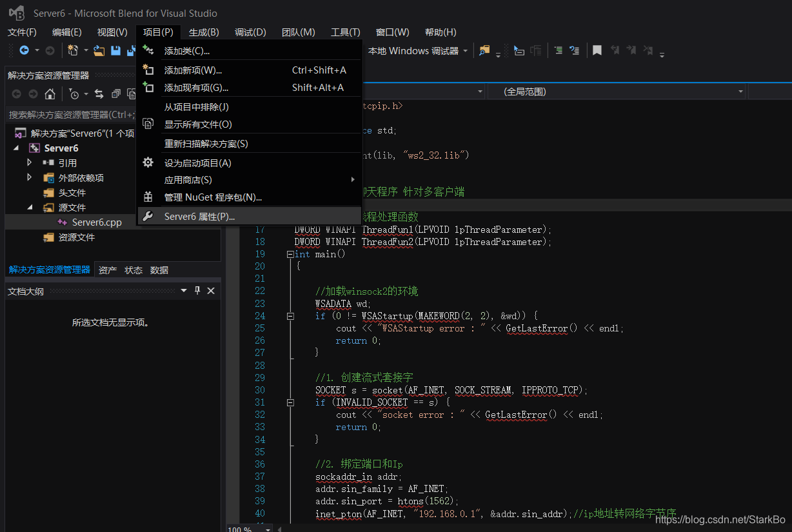Click the 添加类 class icon in menu
792x532 pixels.
tap(148, 50)
